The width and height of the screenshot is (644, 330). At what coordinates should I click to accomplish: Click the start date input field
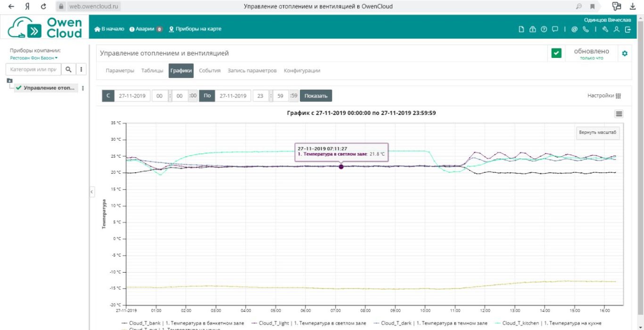(x=132, y=96)
